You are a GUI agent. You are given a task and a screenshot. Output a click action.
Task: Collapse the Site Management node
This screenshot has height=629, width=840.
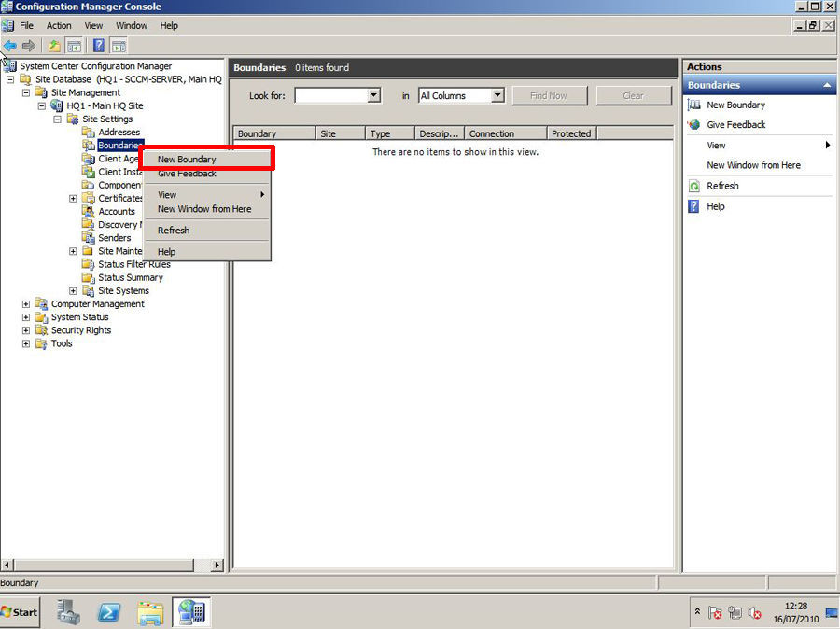pyautogui.click(x=26, y=92)
